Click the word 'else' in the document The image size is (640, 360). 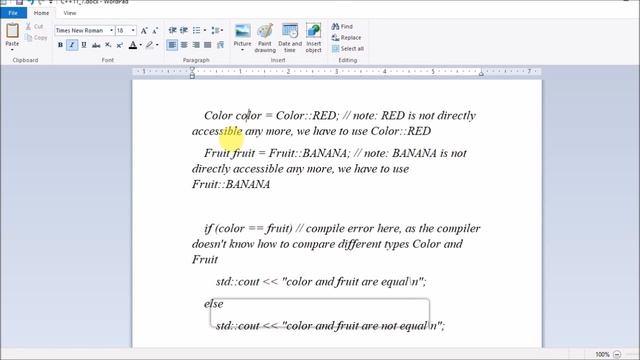click(x=213, y=304)
